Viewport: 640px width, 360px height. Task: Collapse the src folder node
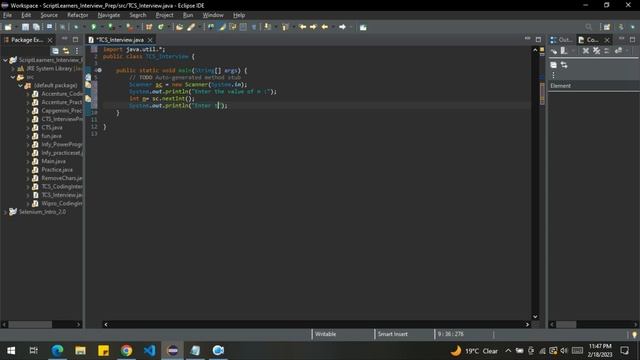(13, 77)
